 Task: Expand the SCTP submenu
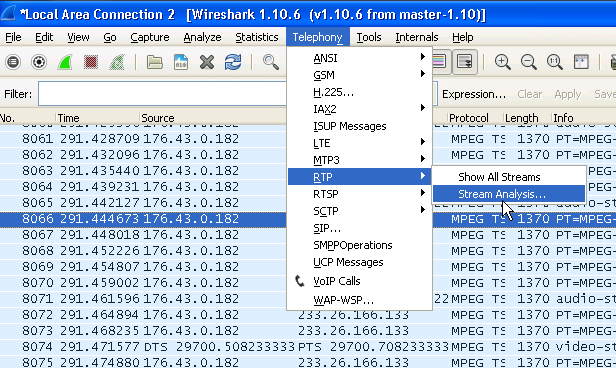pyautogui.click(x=359, y=211)
